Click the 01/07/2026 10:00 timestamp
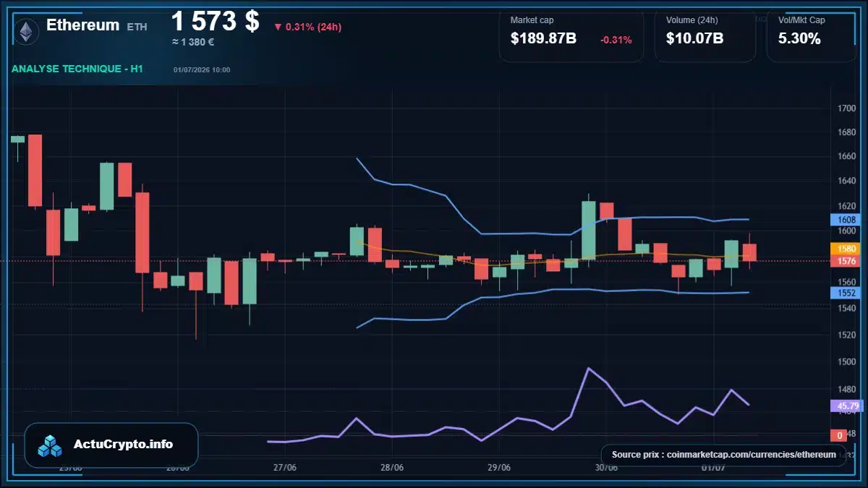Screen dimensions: 868x488 tap(202, 69)
